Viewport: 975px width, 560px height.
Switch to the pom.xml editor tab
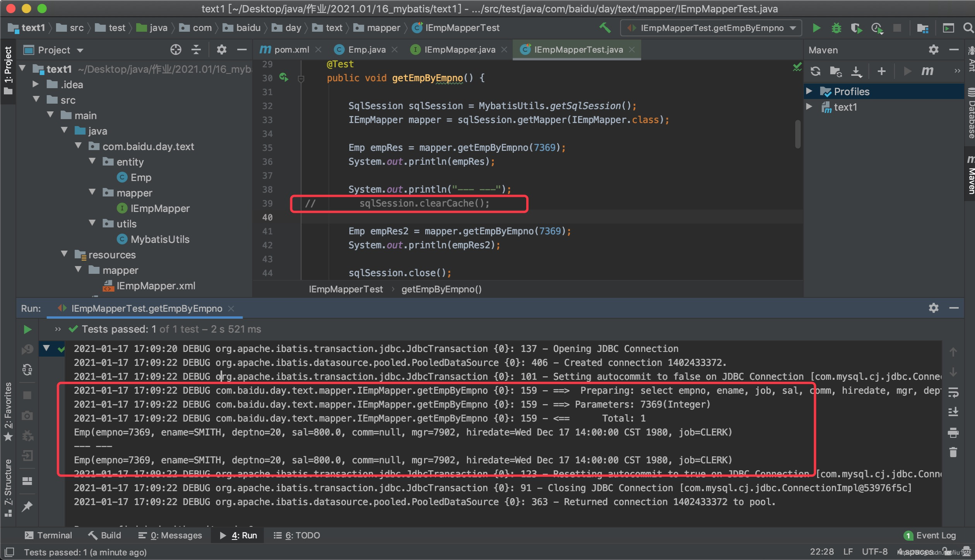(x=291, y=50)
